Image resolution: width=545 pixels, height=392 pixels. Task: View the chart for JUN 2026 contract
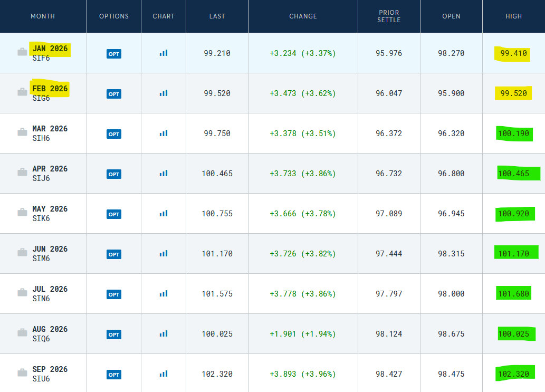pos(164,253)
